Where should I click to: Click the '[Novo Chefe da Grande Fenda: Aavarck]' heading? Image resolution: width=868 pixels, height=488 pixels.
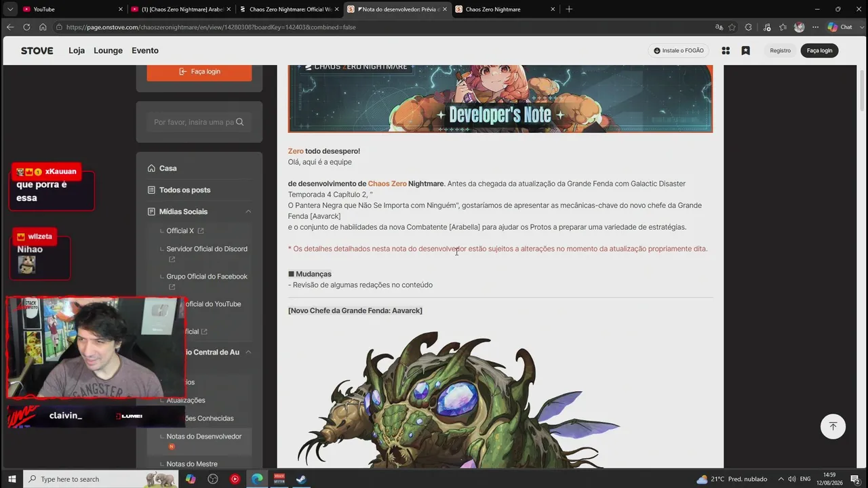[355, 310]
